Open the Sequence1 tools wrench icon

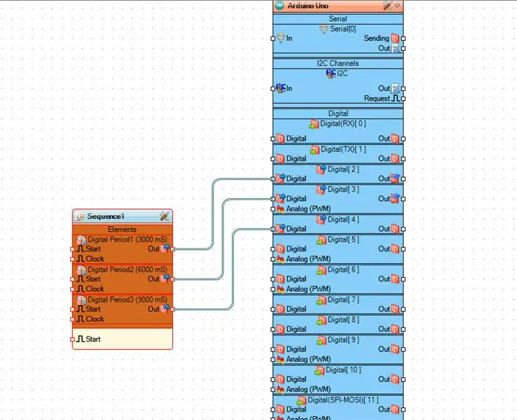(x=164, y=216)
